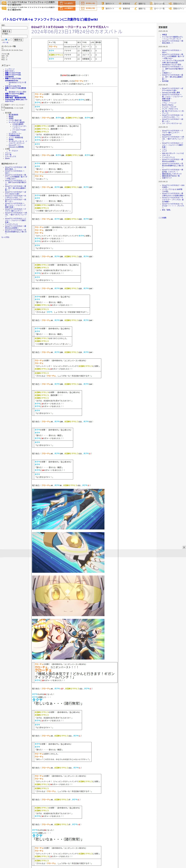Open the 雑談室 board link
Image resolution: width=186 pixels, height=868 pixels.
(11, 117)
